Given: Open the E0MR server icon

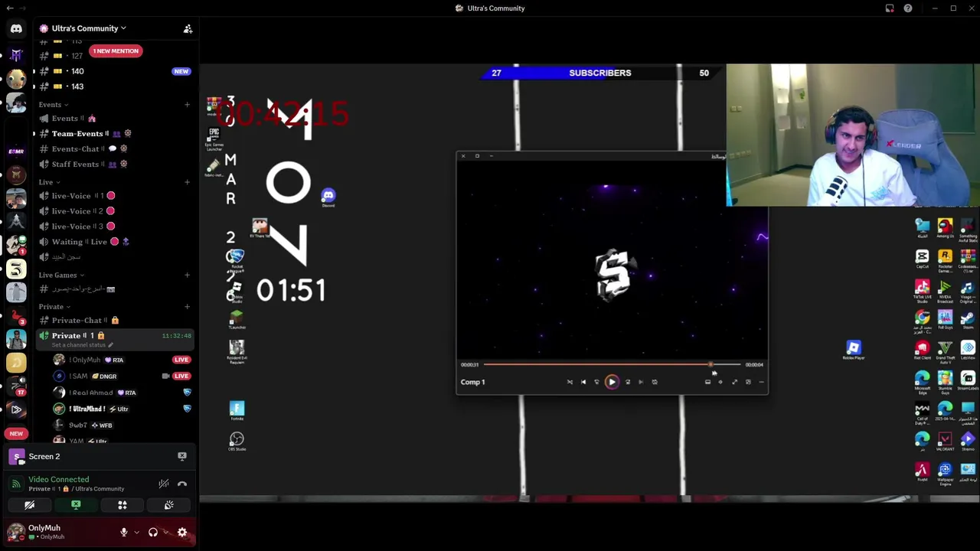Looking at the screenshot, I should [16, 151].
